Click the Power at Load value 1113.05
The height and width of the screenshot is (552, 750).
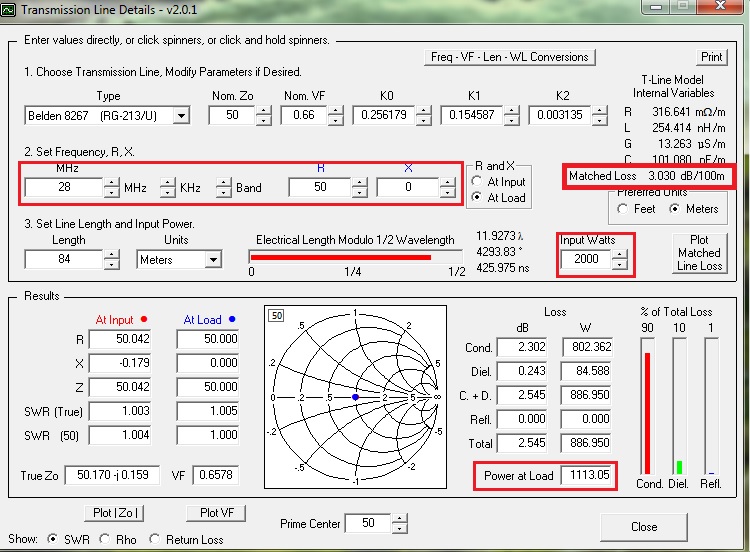[x=588, y=475]
